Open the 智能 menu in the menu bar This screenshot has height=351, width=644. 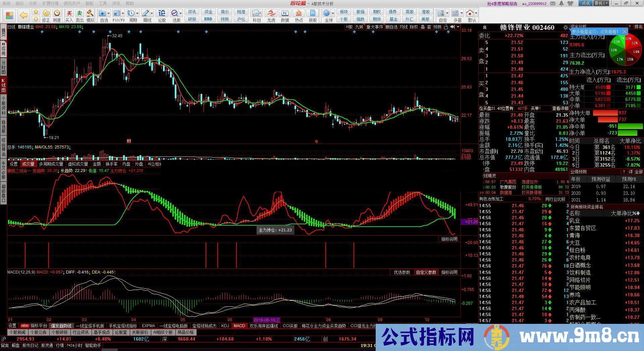coord(89,4)
